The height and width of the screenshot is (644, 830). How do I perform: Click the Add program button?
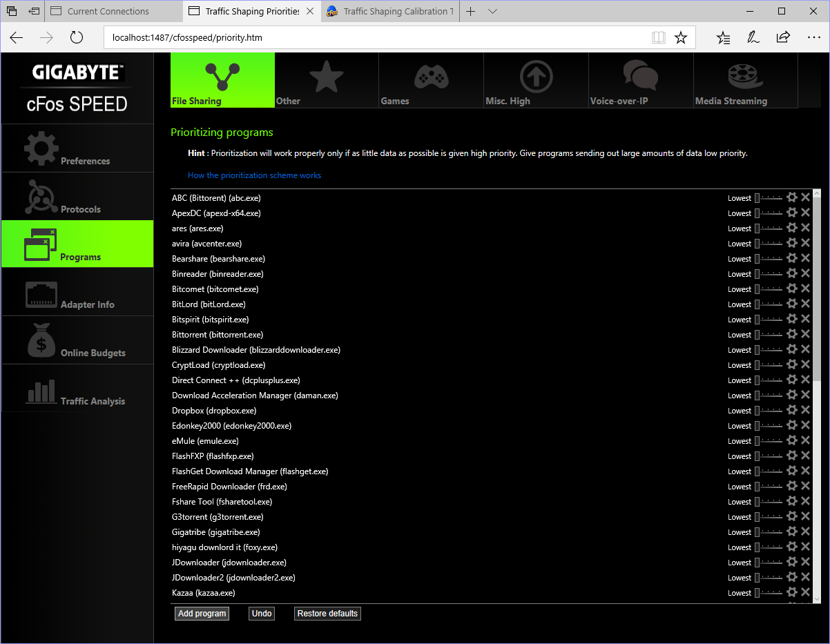tap(202, 613)
